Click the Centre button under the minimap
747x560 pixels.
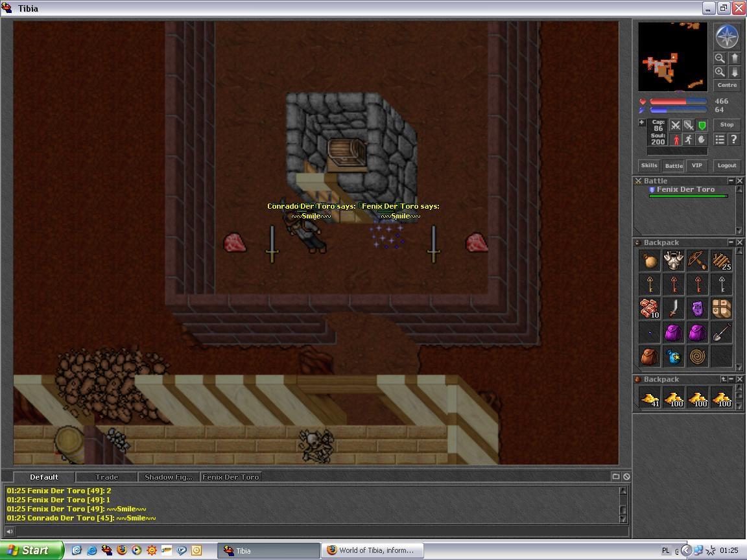[727, 86]
